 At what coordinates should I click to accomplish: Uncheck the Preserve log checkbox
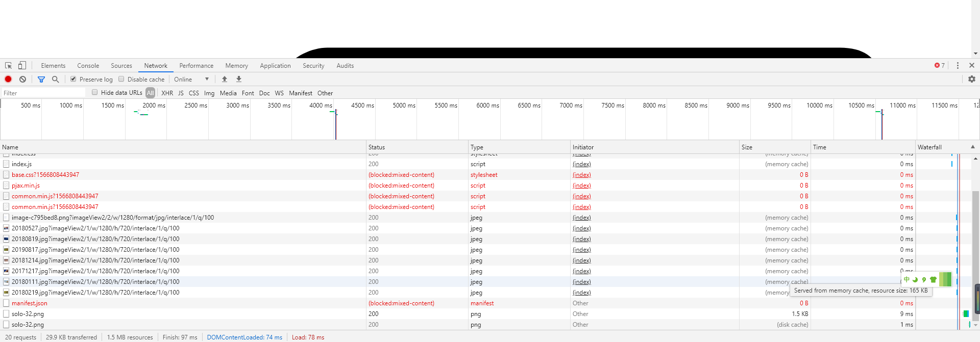click(x=73, y=79)
